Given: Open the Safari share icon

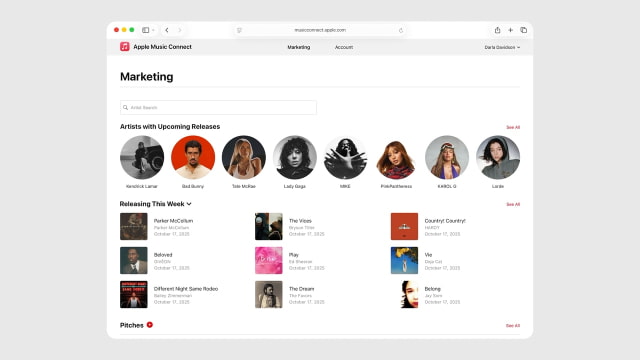Looking at the screenshot, I should pyautogui.click(x=497, y=30).
